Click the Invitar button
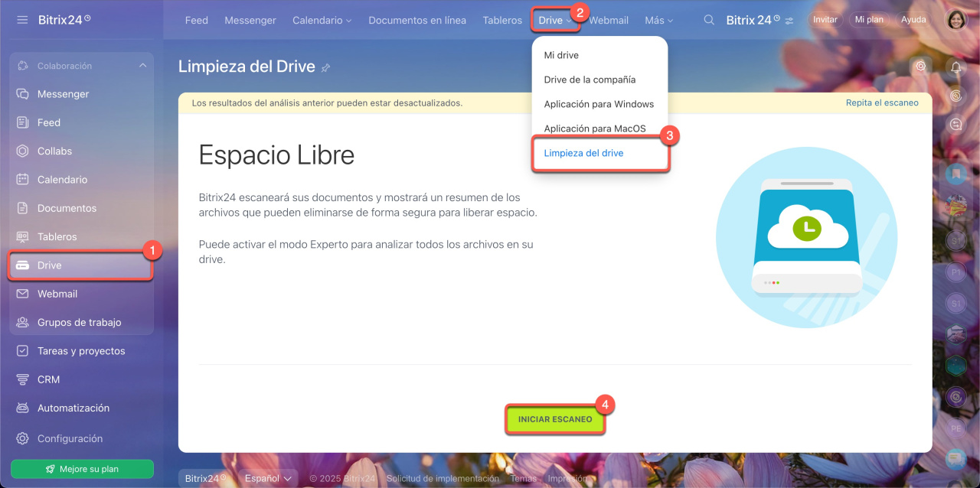Viewport: 980px width, 488px height. tap(825, 20)
